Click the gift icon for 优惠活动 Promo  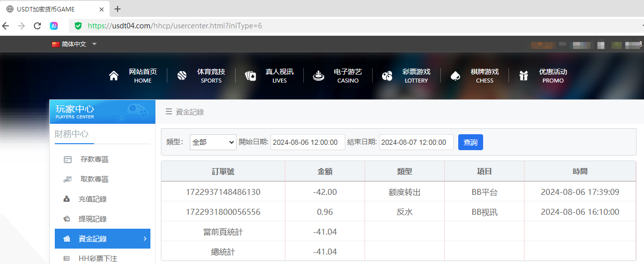[x=523, y=76]
